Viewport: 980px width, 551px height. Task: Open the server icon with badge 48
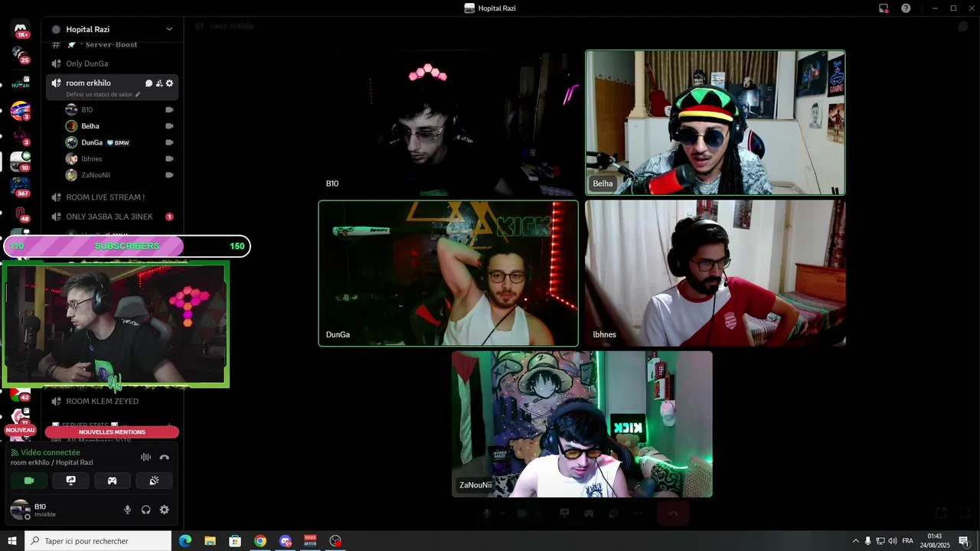[x=21, y=214]
